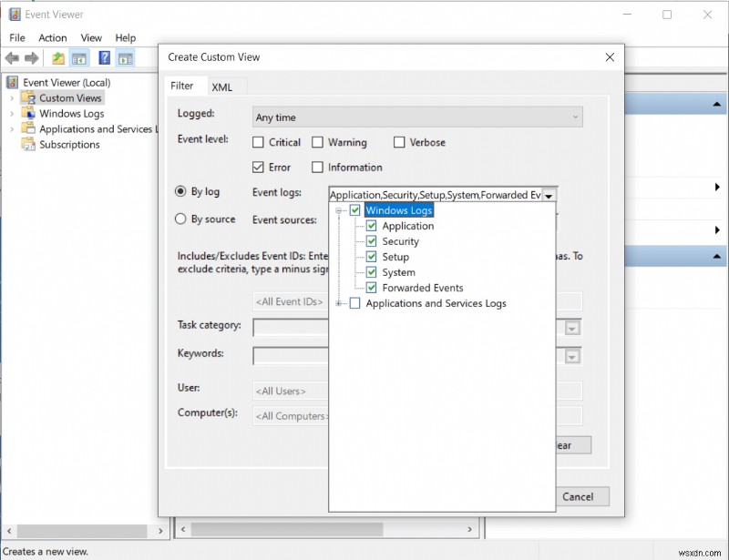This screenshot has width=729, height=560.
Task: Select the Subscriptions folder icon in tree
Action: point(29,145)
